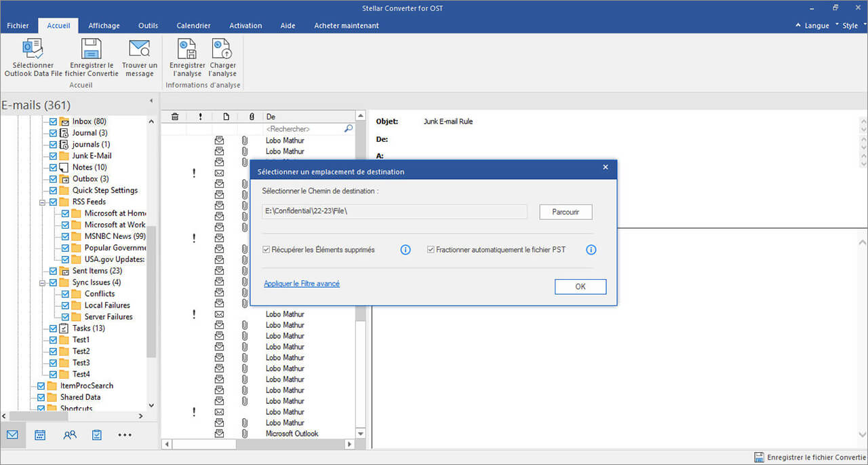The height and width of the screenshot is (465, 868).
Task: Click the Notes folder icon
Action: (64, 167)
